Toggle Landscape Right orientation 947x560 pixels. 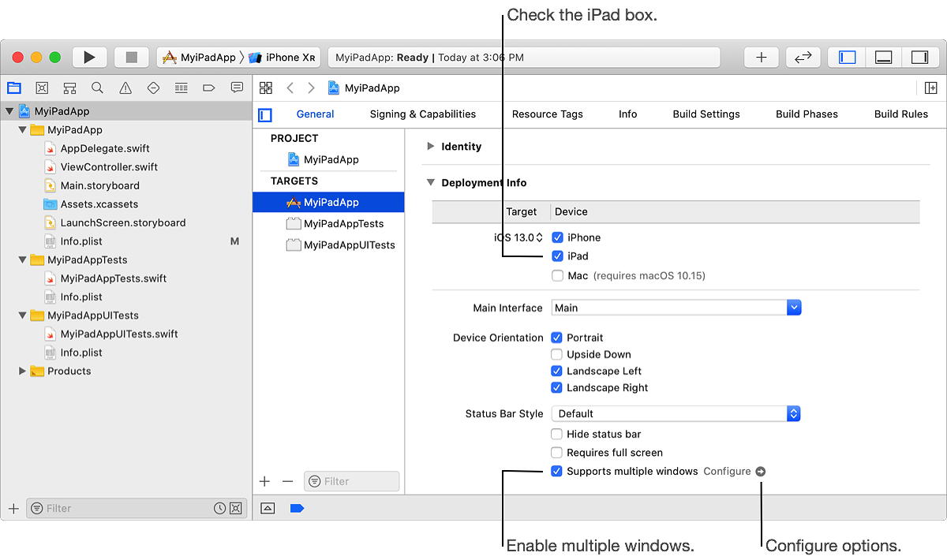[x=557, y=387]
